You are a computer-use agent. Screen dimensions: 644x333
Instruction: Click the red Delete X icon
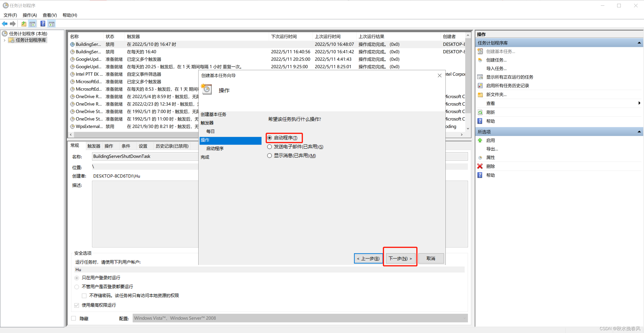pyautogui.click(x=480, y=166)
